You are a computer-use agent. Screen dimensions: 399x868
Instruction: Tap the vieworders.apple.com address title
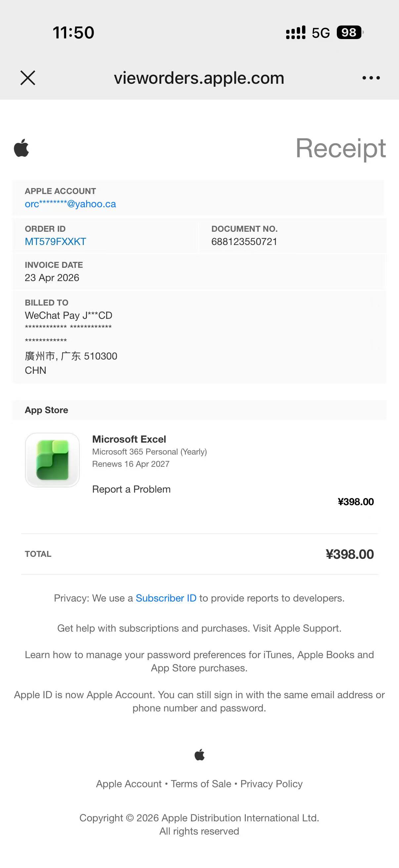click(x=199, y=78)
